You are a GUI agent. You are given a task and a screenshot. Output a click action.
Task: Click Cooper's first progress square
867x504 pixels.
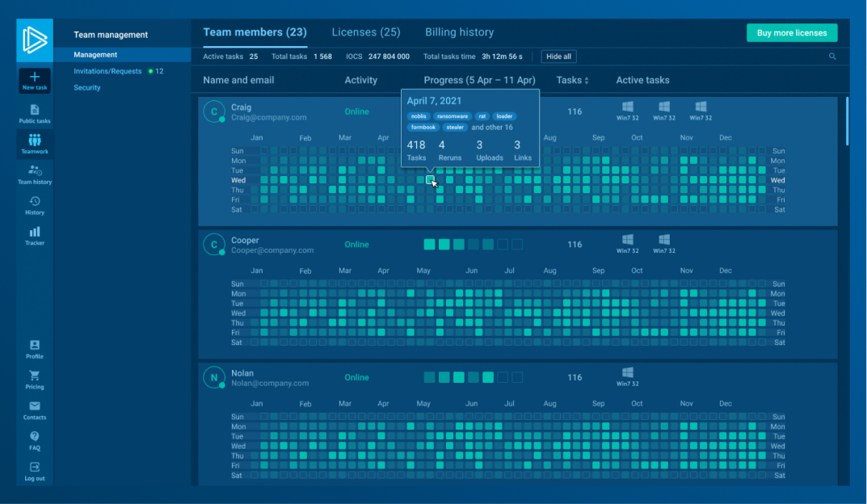click(429, 245)
